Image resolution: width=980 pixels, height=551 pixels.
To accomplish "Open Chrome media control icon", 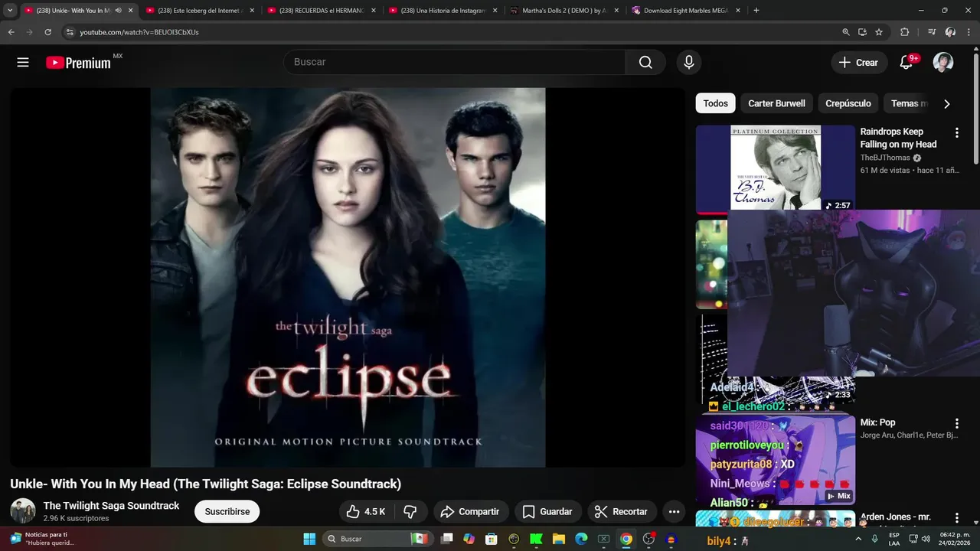I will (x=932, y=32).
